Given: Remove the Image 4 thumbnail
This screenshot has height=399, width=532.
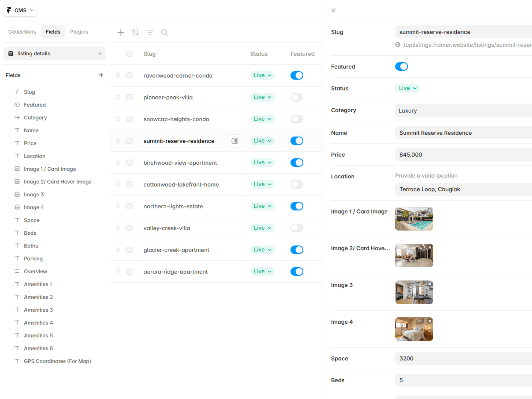Looking at the screenshot, I should 430,321.
